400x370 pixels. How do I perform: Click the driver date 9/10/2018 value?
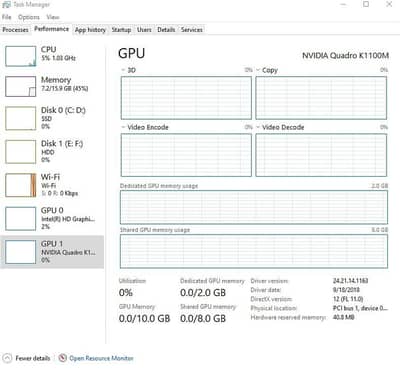[x=346, y=290]
